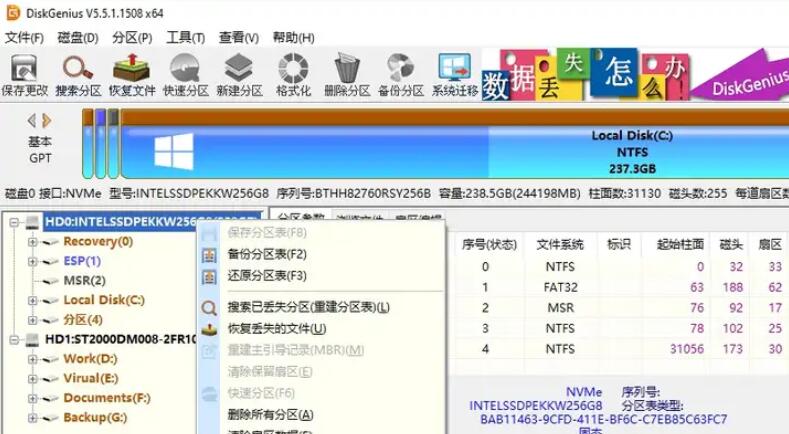Open the 查看(V) menu
The height and width of the screenshot is (434, 789).
click(239, 38)
